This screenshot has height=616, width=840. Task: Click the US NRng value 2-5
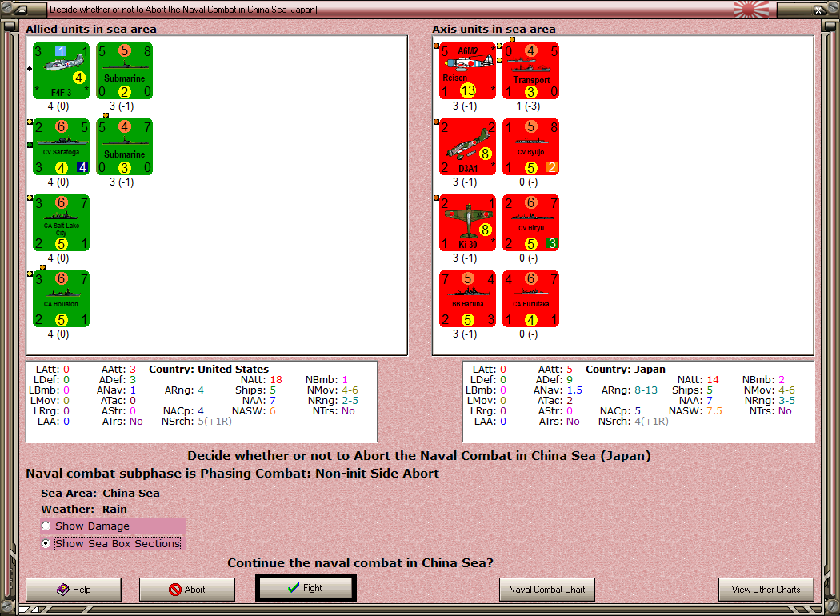[x=348, y=400]
